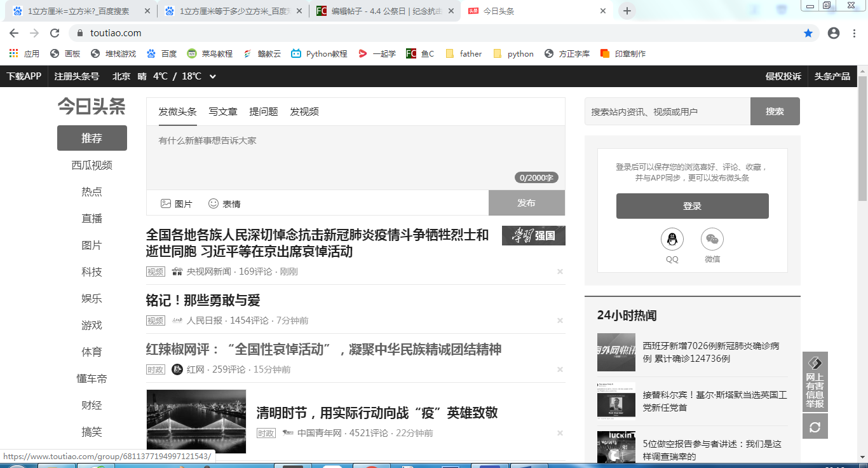Image resolution: width=868 pixels, height=468 pixels.
Task: Click the 图片 image upload icon
Action: 166,203
